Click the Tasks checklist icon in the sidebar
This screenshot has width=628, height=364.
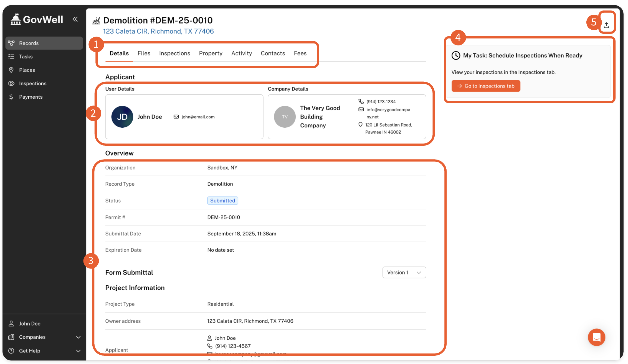click(x=11, y=57)
